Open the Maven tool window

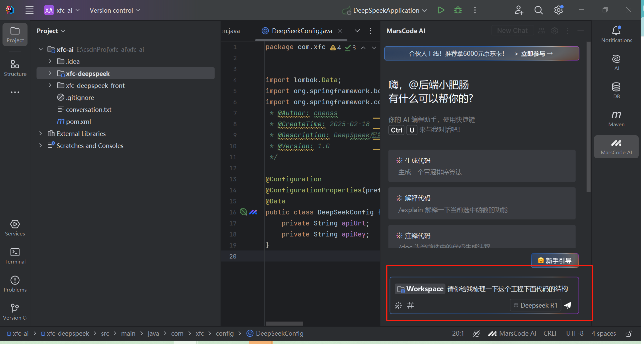pyautogui.click(x=616, y=119)
